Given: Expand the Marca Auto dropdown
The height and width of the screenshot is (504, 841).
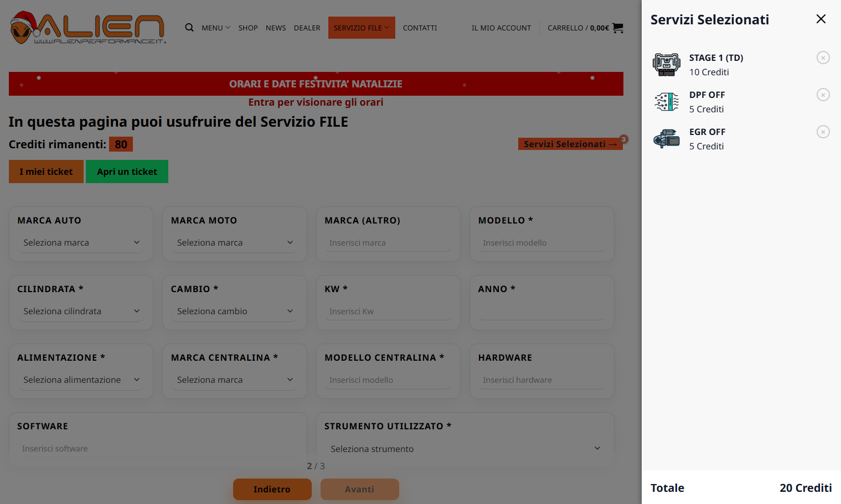Looking at the screenshot, I should point(81,243).
